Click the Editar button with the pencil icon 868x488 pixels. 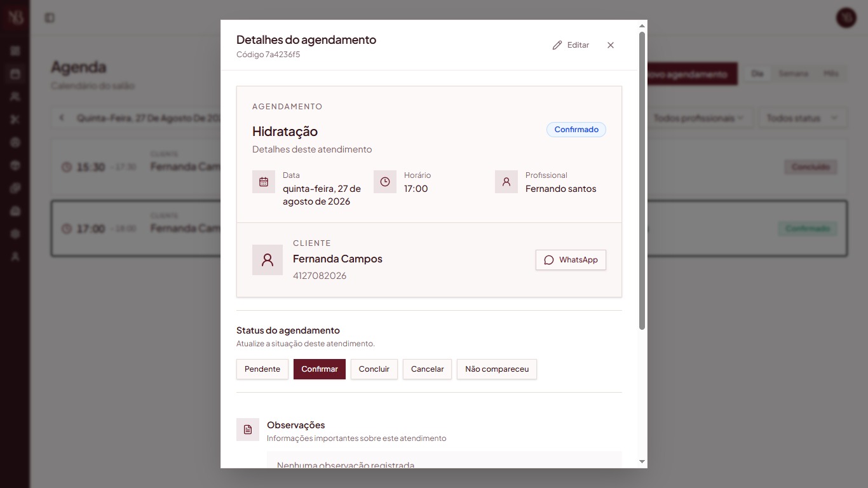pos(571,45)
